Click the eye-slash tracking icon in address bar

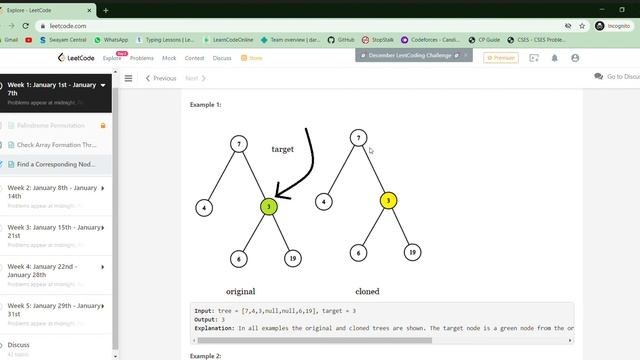pyautogui.click(x=568, y=26)
